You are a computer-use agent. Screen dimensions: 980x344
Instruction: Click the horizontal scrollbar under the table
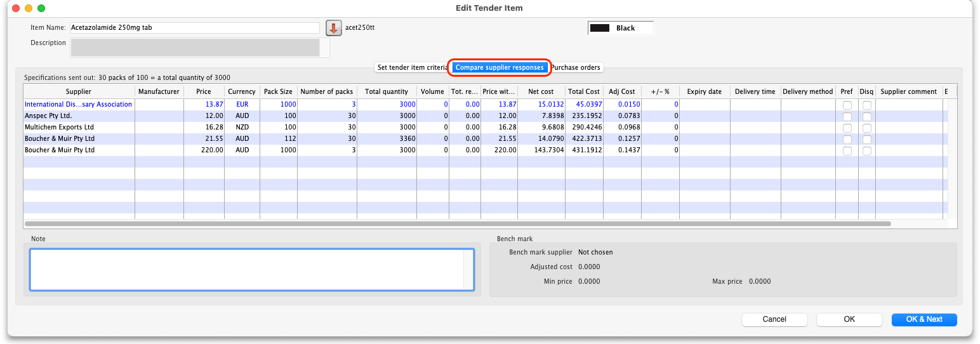(x=457, y=223)
